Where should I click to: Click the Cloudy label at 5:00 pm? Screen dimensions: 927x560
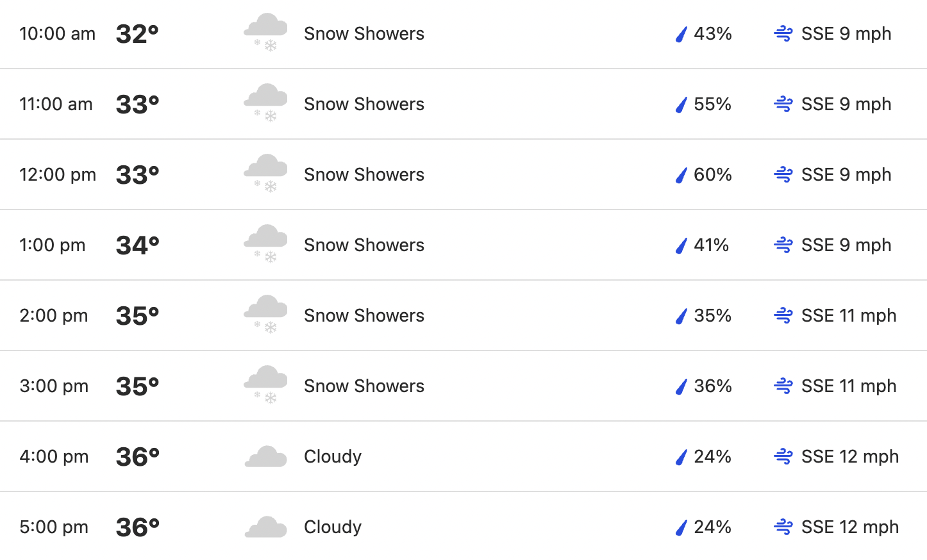[x=333, y=527]
